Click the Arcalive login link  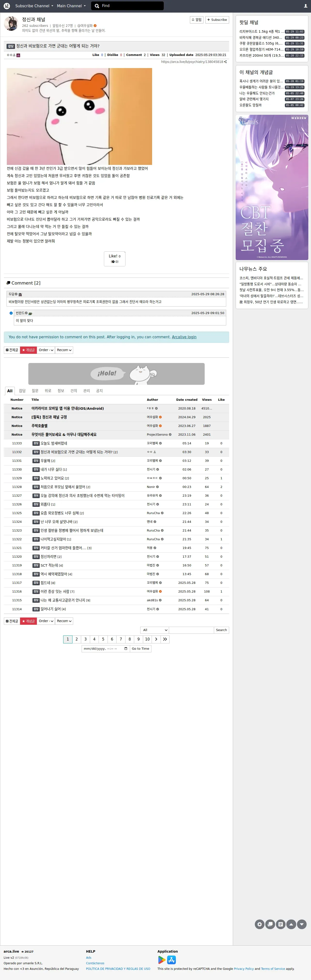pos(184,337)
